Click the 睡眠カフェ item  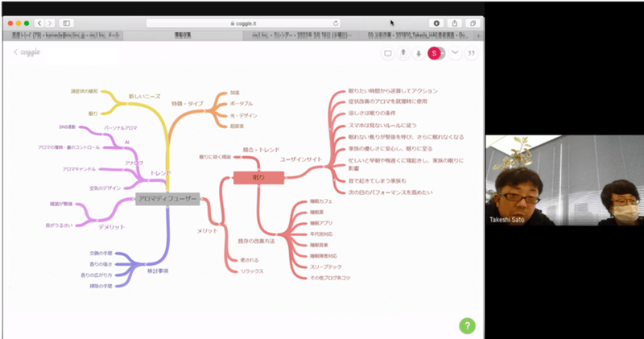(321, 202)
